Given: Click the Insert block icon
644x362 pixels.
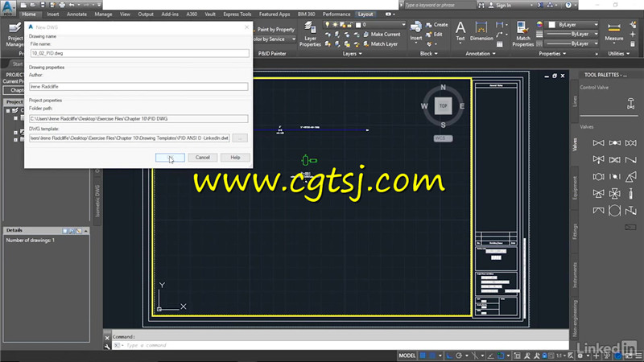Looking at the screenshot, I should (415, 31).
